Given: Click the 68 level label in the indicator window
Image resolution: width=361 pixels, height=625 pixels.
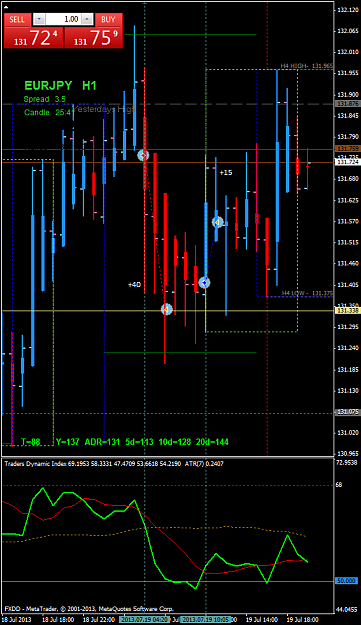Looking at the screenshot, I should pos(339,485).
